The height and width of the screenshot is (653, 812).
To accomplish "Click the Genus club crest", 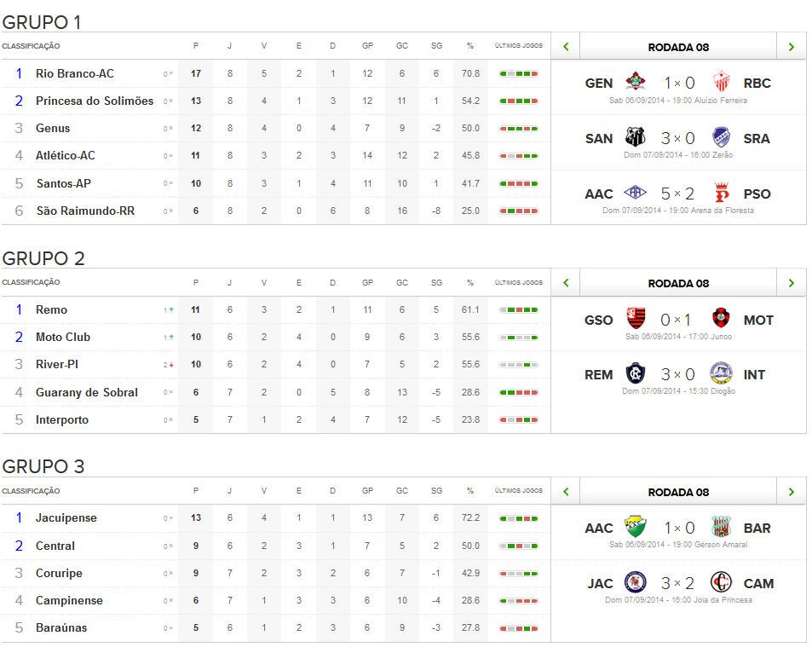I will click(636, 83).
